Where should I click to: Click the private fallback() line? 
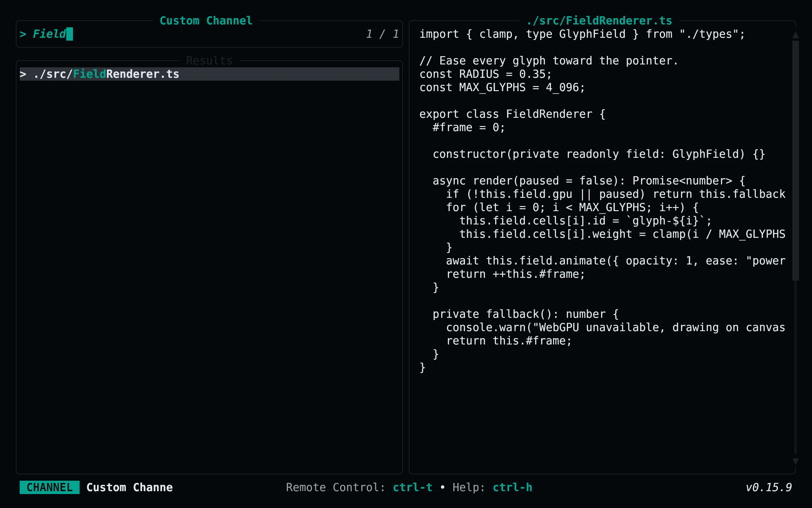[x=526, y=314]
